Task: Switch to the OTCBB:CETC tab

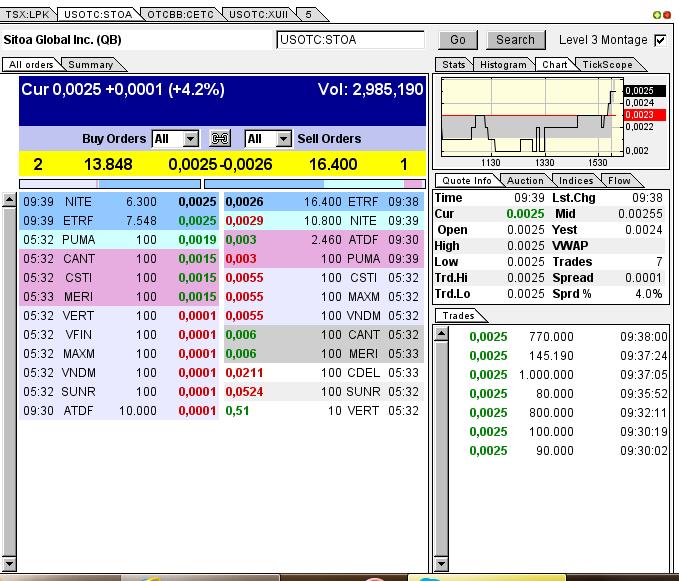Action: pos(180,14)
